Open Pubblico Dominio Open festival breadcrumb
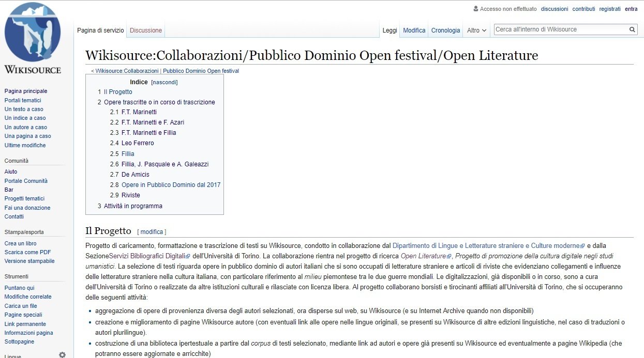 pos(201,71)
